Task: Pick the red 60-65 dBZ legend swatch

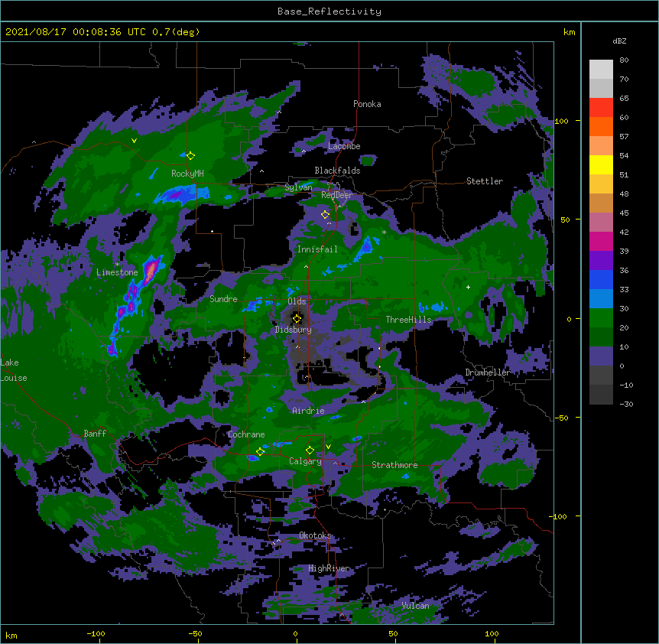Action: (x=601, y=108)
